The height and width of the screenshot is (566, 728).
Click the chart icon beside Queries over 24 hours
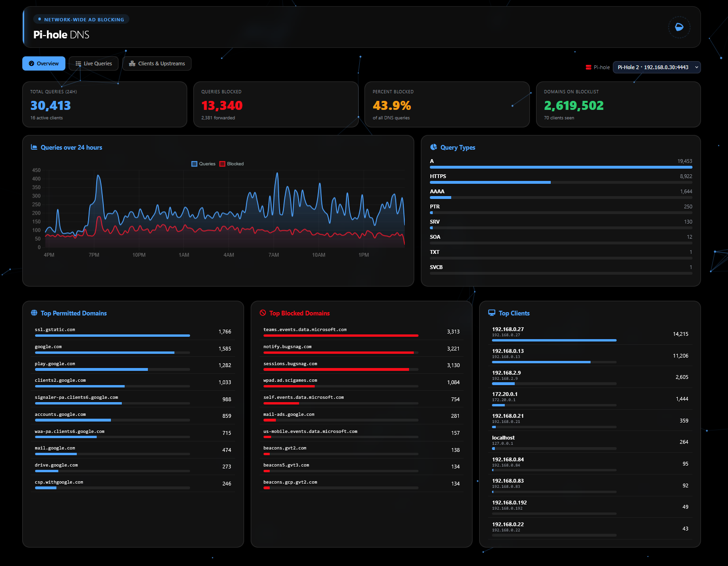34,147
